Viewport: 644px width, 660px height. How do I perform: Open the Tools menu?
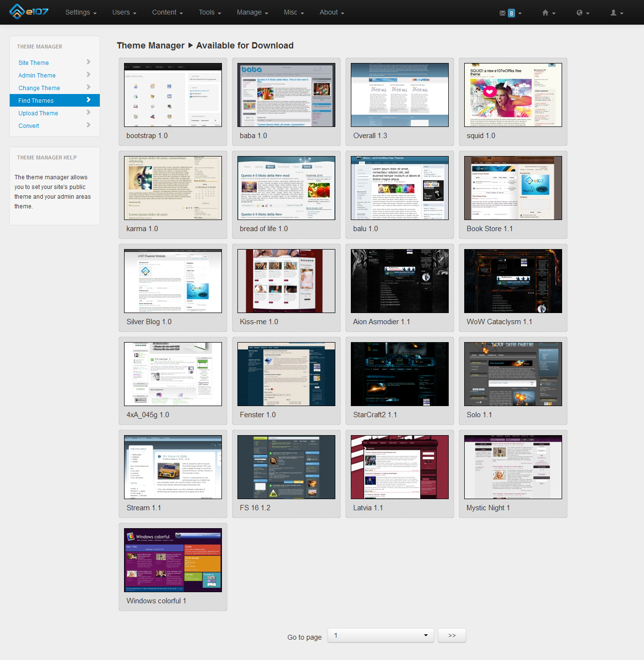(210, 12)
